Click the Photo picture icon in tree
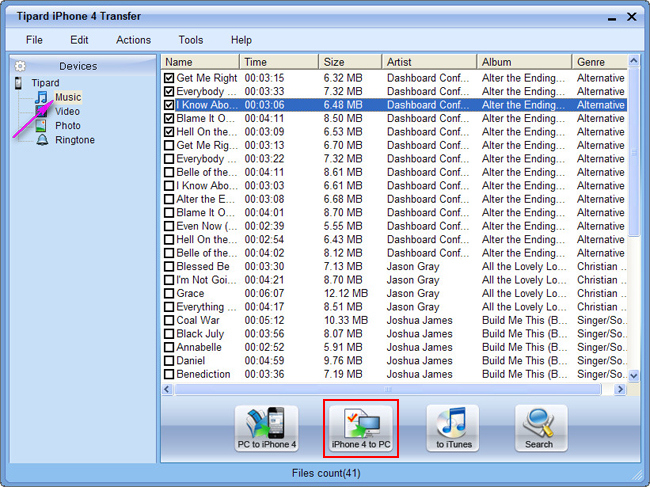Viewport: 650px width, 487px height. (x=41, y=126)
